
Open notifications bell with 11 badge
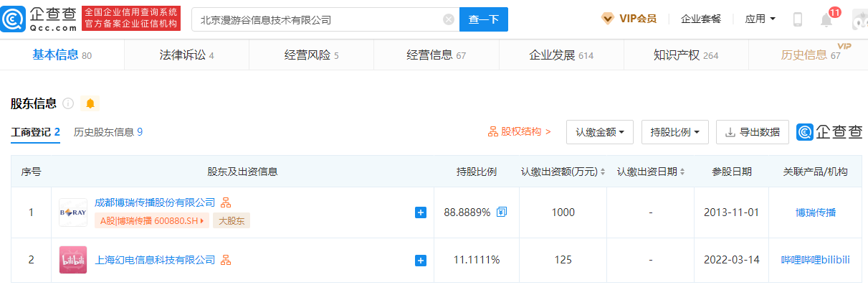tap(826, 19)
